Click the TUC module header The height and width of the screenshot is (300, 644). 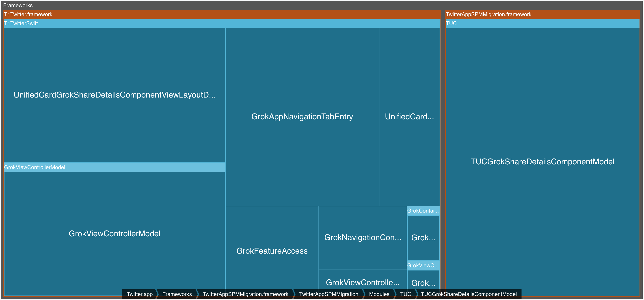coord(451,23)
